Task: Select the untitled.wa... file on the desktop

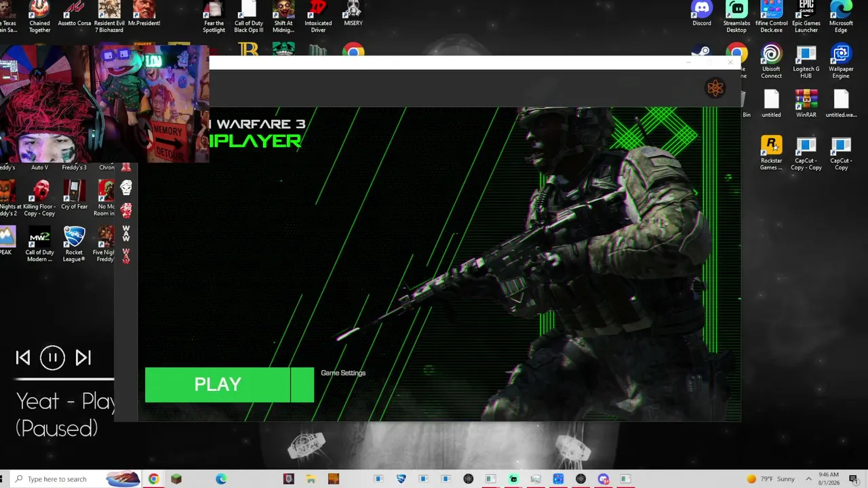Action: (841, 104)
